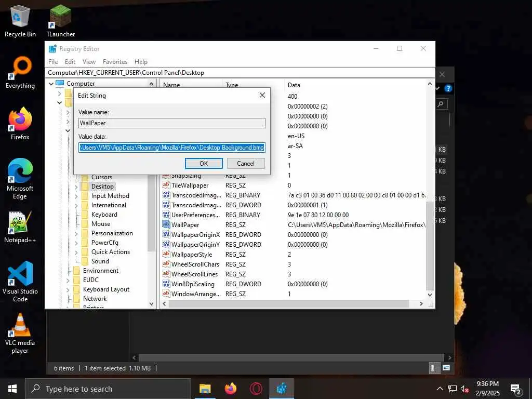Select the WindowArrange... value icon
Image resolution: width=532 pixels, height=399 pixels.
(x=166, y=293)
